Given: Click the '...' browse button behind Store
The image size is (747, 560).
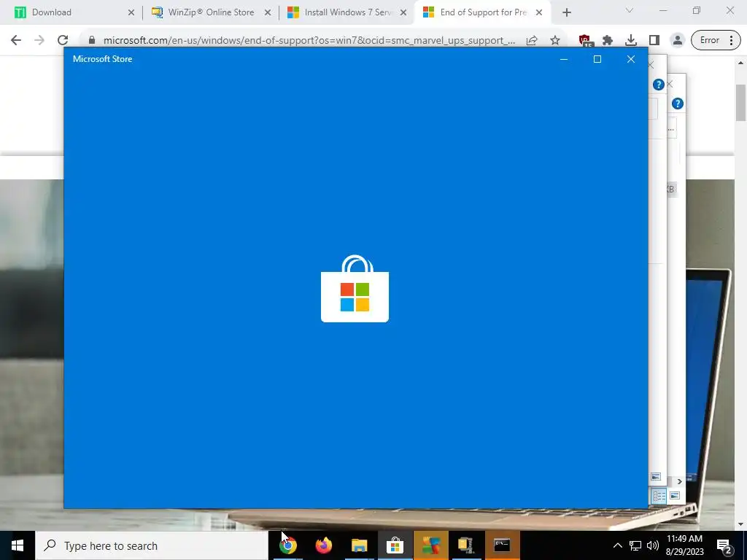Looking at the screenshot, I should (x=671, y=130).
